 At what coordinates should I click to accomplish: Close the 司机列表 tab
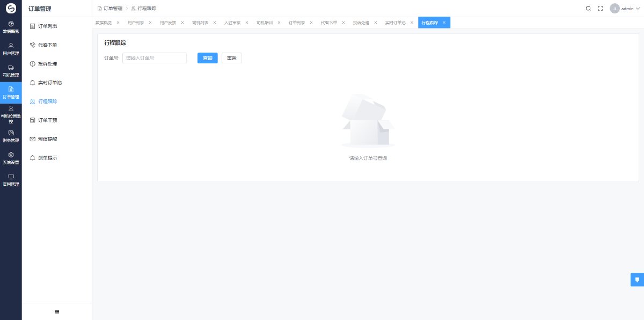point(215,23)
